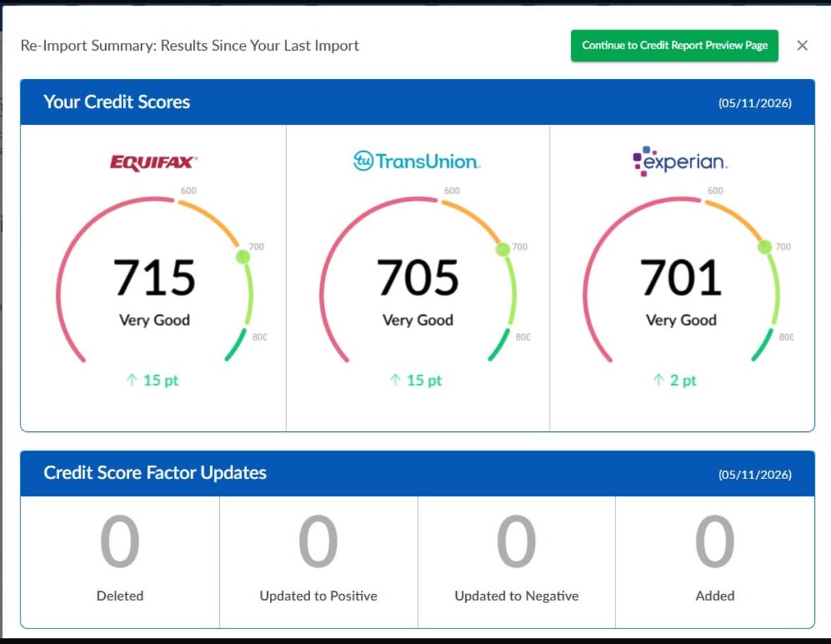Click the Deleted factor count
This screenshot has height=644, width=831.
pyautogui.click(x=120, y=541)
